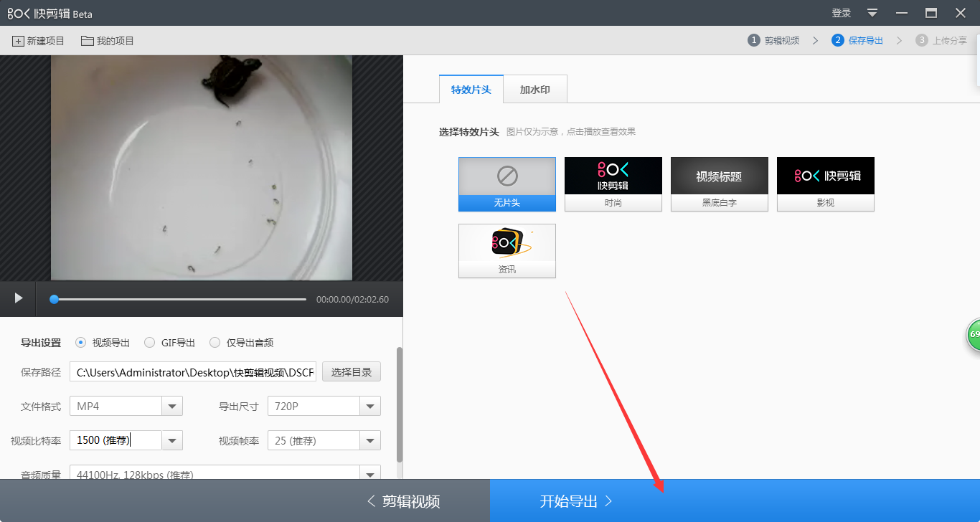Click the play button to preview video
The image size is (980, 522).
coord(17,298)
